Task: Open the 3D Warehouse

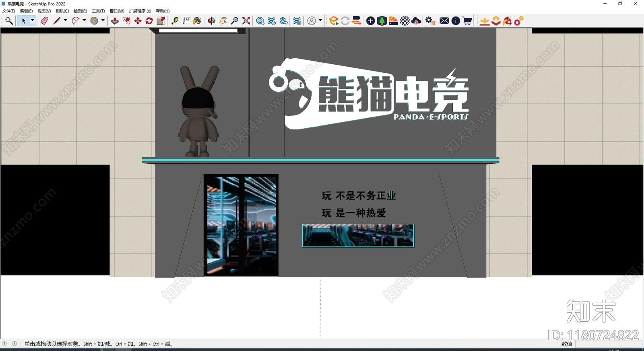Action: pos(260,21)
